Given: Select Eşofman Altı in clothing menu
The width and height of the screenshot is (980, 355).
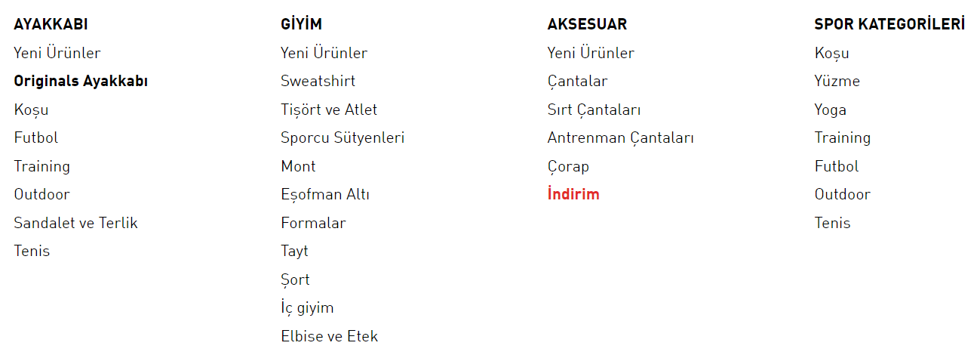Looking at the screenshot, I should 325,194.
